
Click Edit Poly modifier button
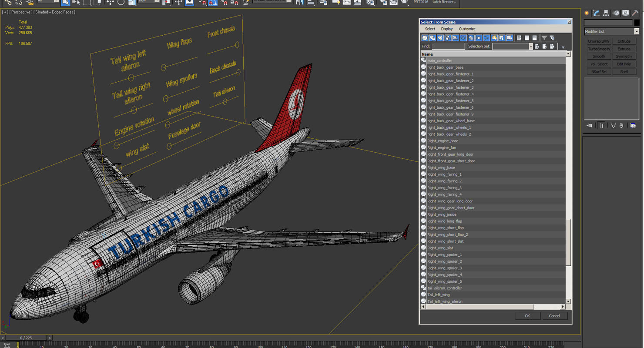(x=624, y=64)
